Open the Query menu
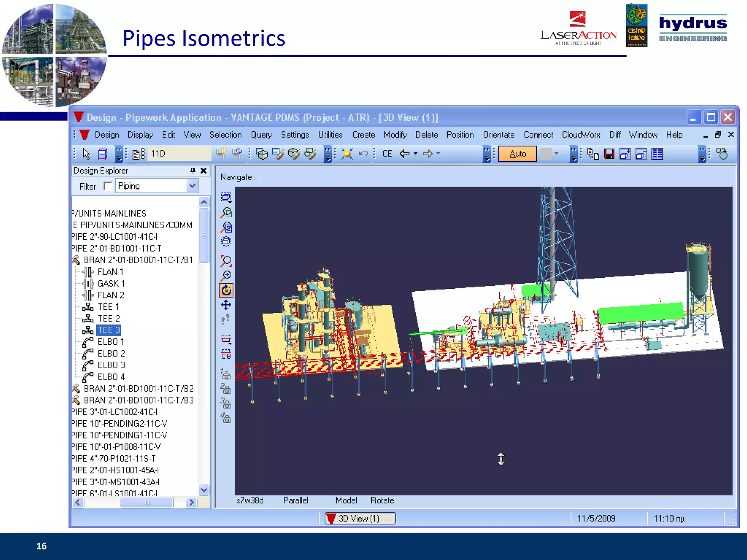 [261, 135]
